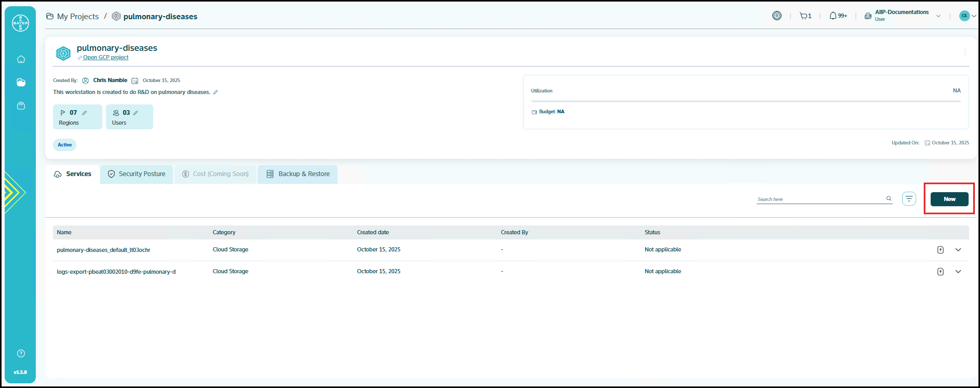Switch to the Backup & Restore tab
Screen dimensions: 980x388
point(298,174)
